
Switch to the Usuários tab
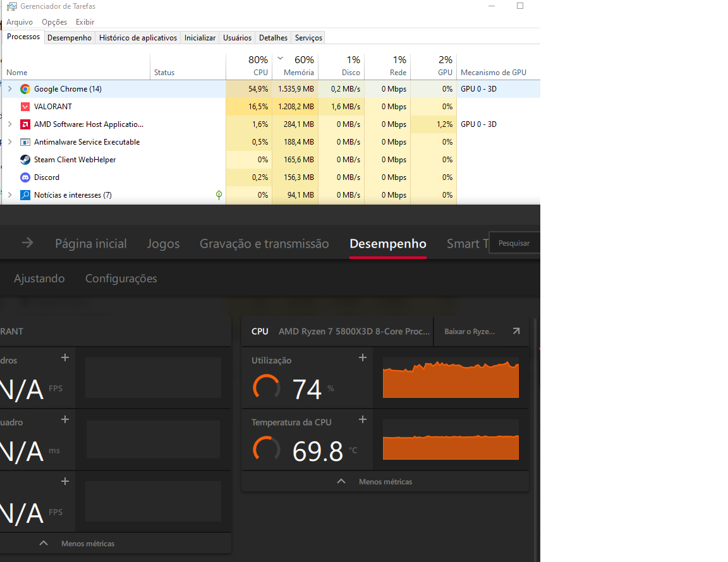tap(237, 38)
